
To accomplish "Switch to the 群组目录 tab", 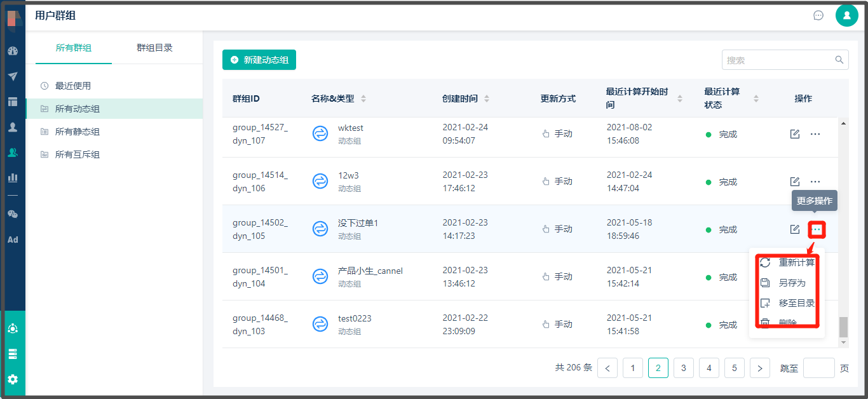I will [x=154, y=48].
